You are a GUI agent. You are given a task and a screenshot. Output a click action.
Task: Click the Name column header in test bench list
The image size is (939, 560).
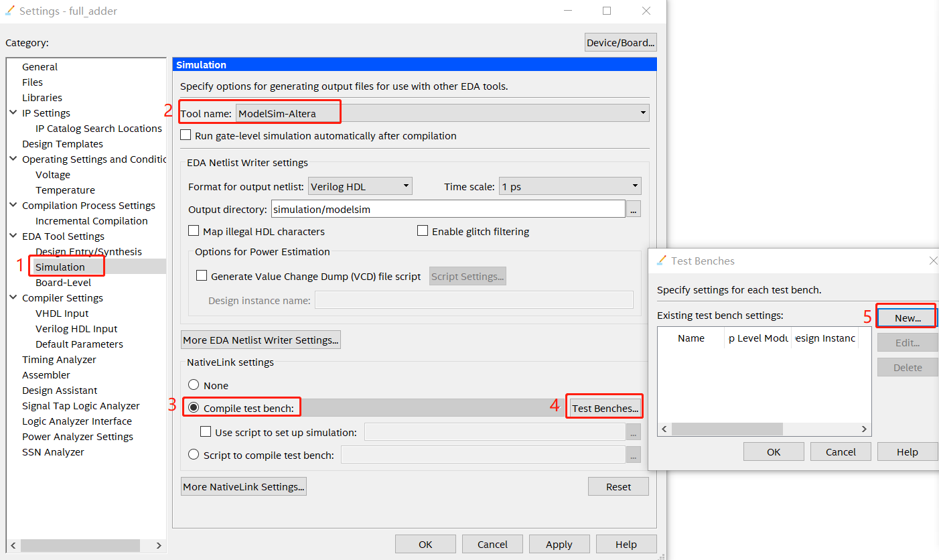(691, 338)
